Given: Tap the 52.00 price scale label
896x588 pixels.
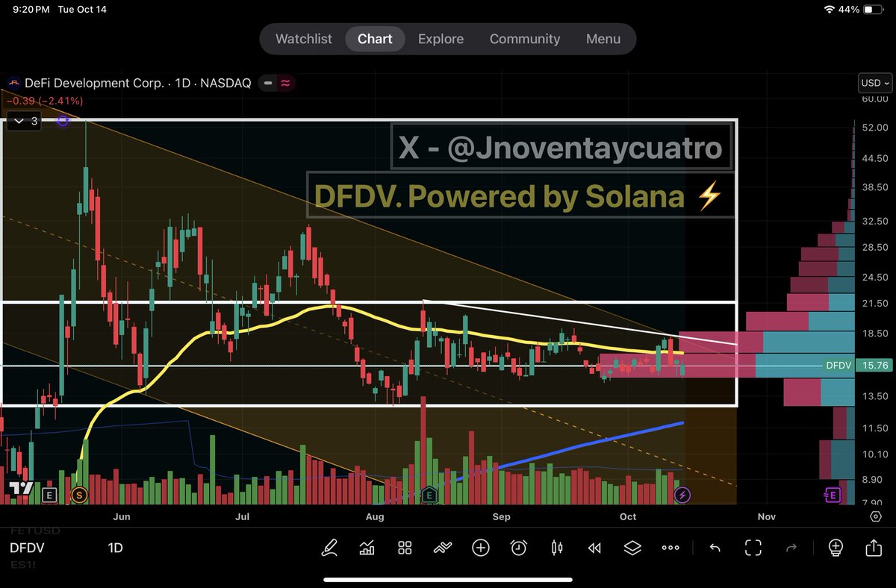Looking at the screenshot, I should (x=874, y=128).
